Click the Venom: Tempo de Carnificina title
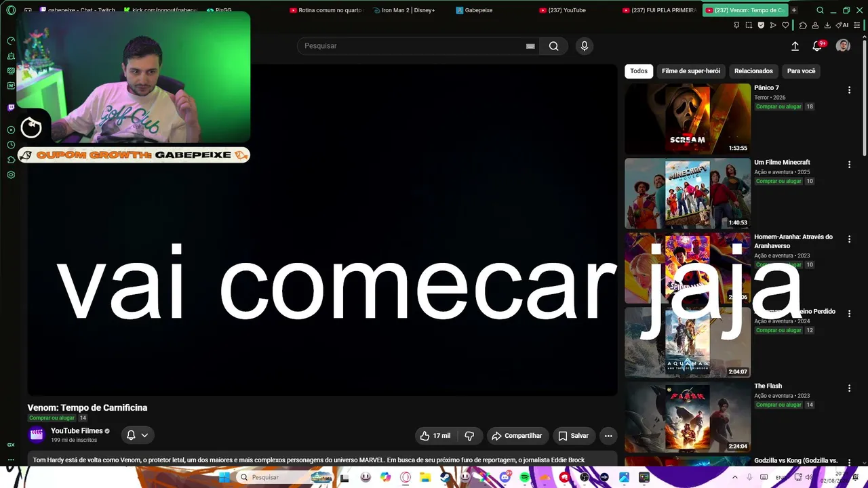 (87, 407)
